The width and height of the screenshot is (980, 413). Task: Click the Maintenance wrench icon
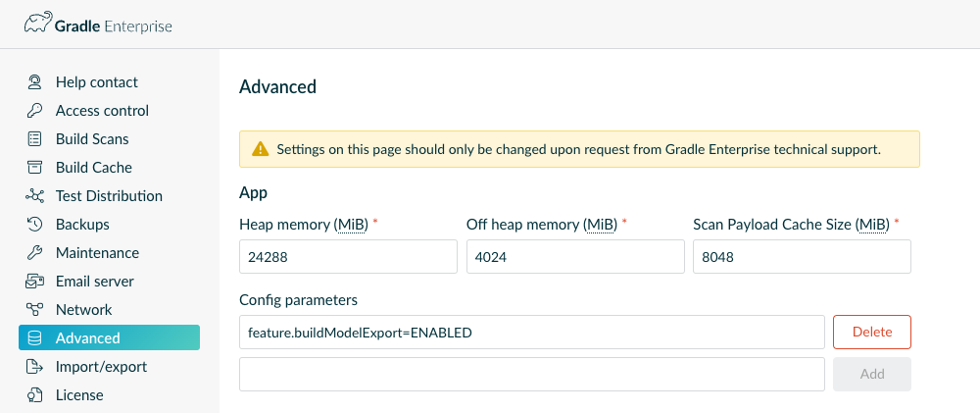pos(35,253)
